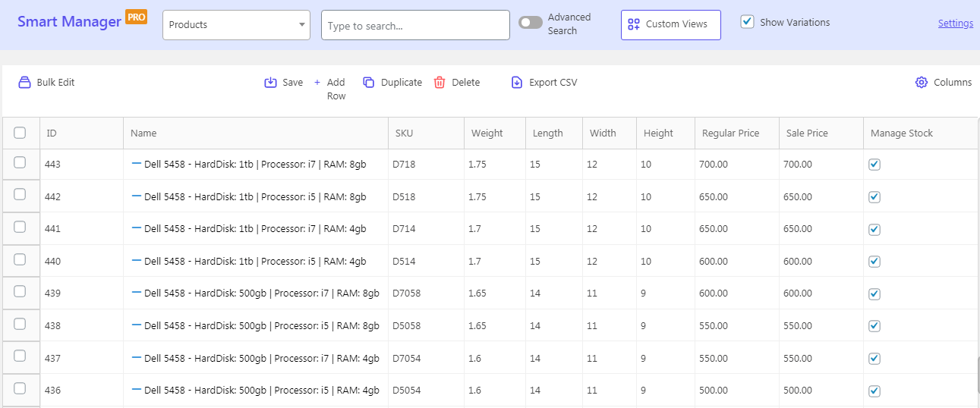
Task: Click the Bulk Edit icon
Action: pos(24,83)
